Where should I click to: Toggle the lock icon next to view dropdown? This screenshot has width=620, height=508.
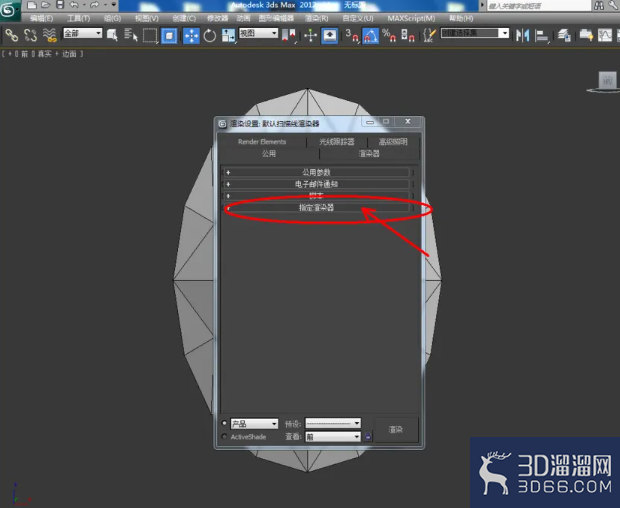[x=368, y=436]
